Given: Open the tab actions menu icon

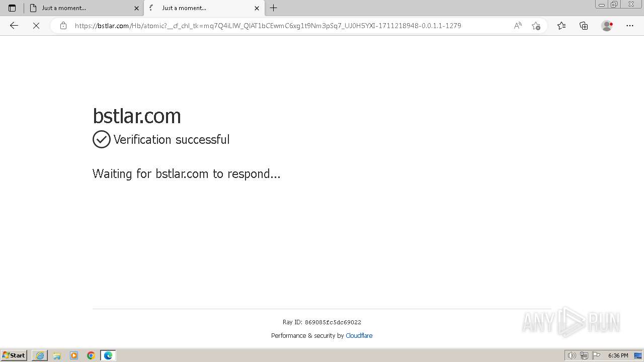Looking at the screenshot, I should tap(12, 8).
